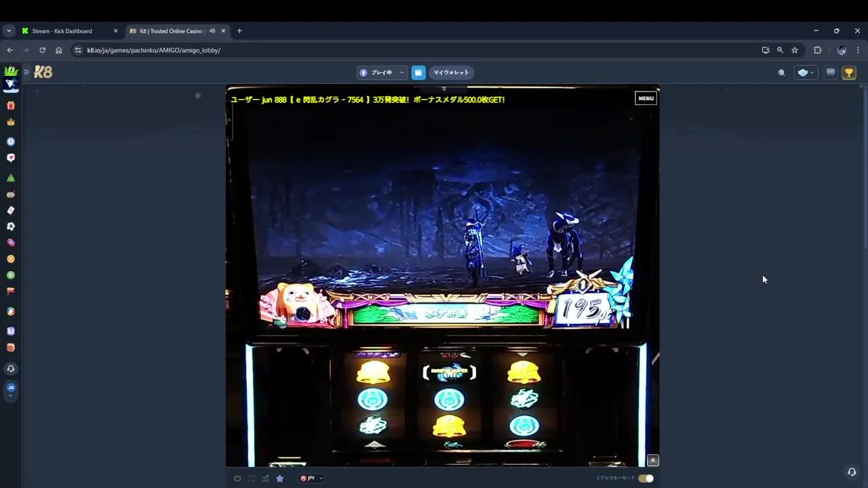The height and width of the screenshot is (488, 868).
Task: Click the マイウォレット button
Action: tap(451, 73)
